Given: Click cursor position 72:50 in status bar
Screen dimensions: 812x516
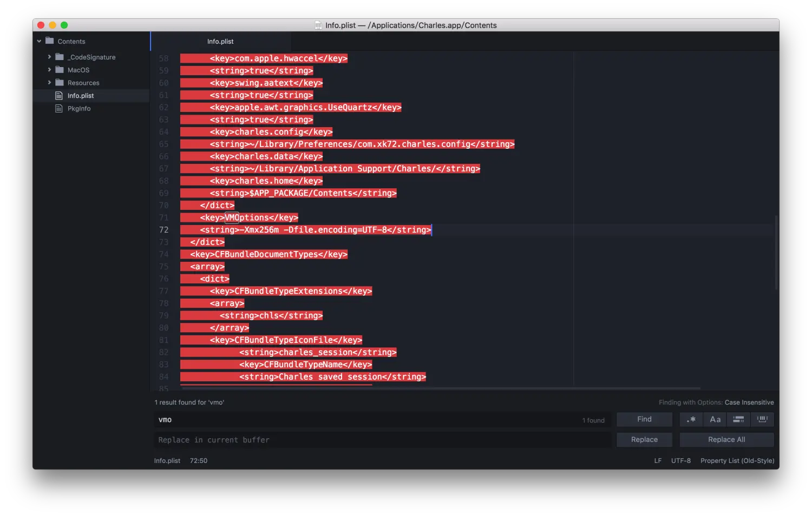Looking at the screenshot, I should [199, 461].
